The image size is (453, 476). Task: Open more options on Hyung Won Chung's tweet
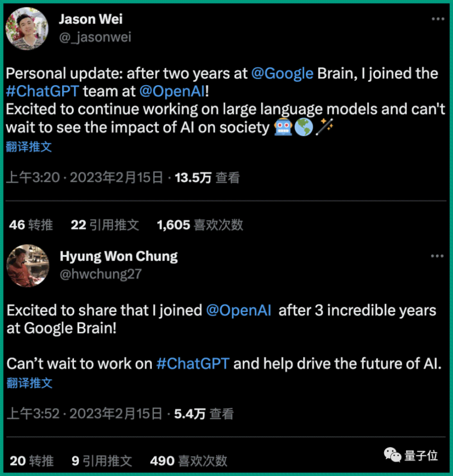point(437,256)
